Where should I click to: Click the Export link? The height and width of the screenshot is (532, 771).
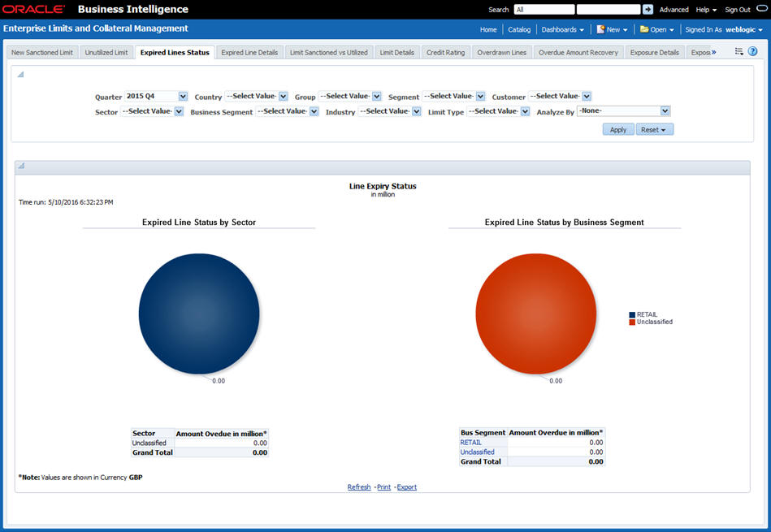point(407,487)
